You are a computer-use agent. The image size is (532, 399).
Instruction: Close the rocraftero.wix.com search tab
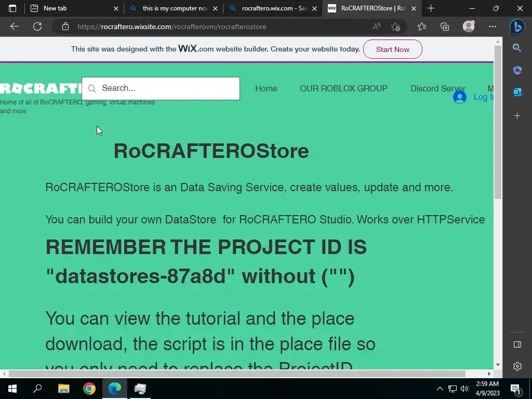pyautogui.click(x=314, y=8)
